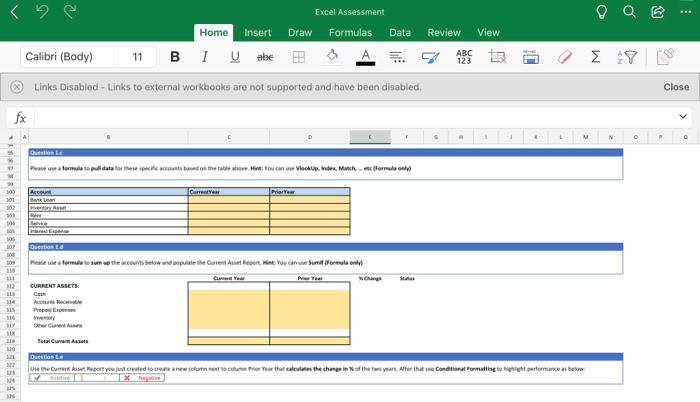Select the Prepaid Expenses label
The height and width of the screenshot is (402, 700).
click(x=54, y=310)
